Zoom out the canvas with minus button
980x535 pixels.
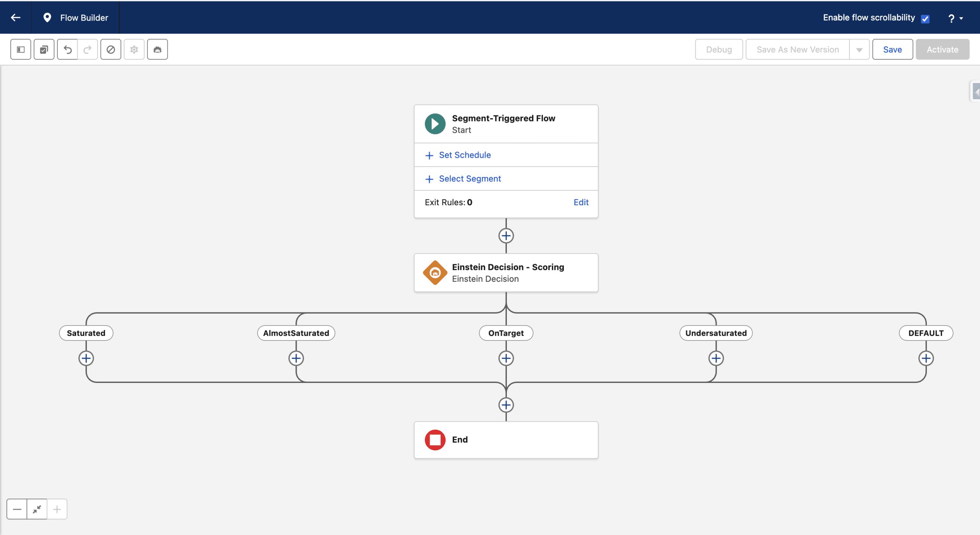(17, 509)
